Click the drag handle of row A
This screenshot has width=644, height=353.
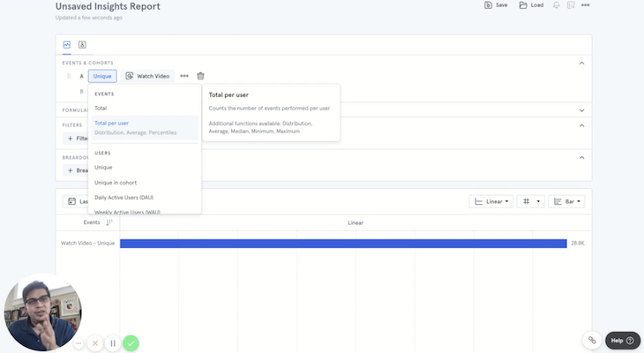click(69, 76)
